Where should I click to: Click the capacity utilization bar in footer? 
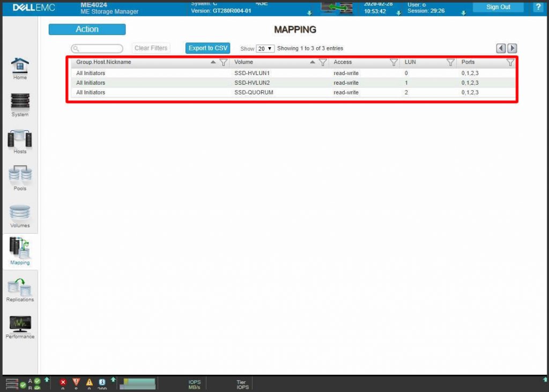138,383
